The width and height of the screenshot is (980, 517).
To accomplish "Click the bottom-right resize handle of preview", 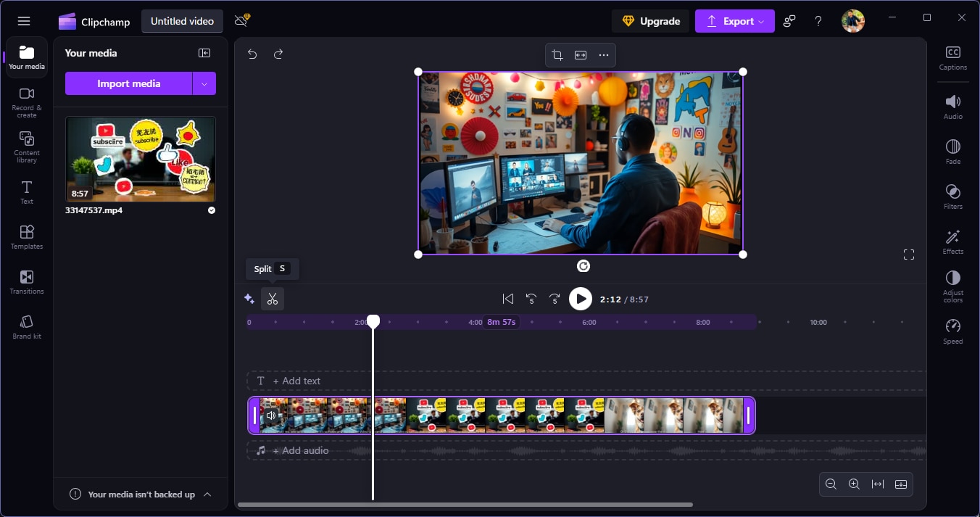I will pos(743,255).
